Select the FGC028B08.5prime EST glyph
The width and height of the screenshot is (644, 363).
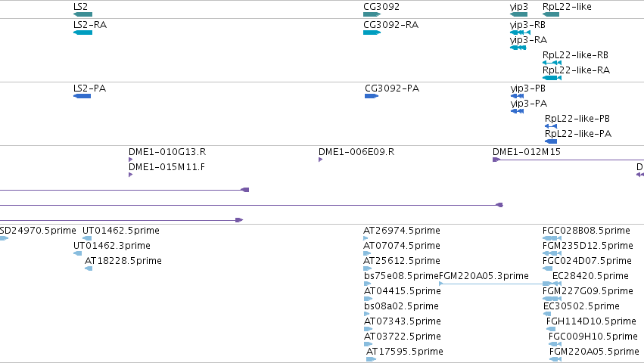point(552,238)
